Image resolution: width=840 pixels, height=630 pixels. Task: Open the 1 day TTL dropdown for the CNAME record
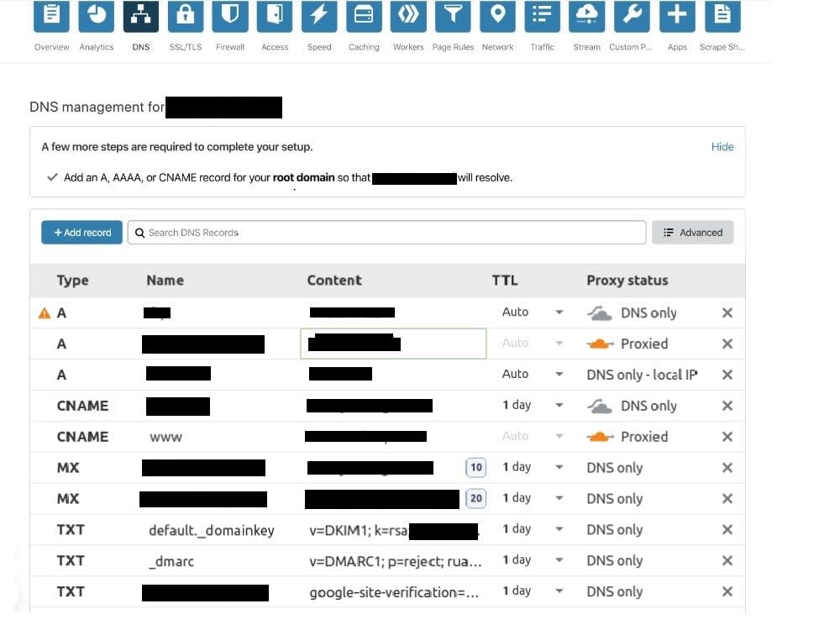(559, 406)
